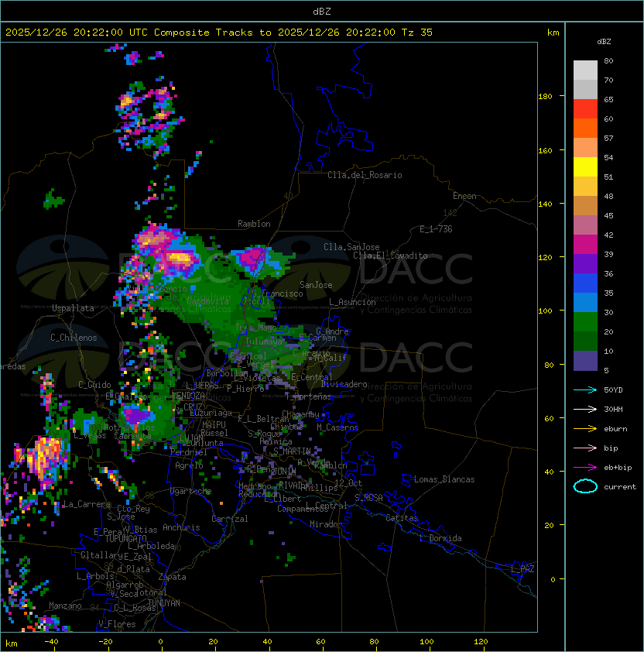644x652 pixels.
Task: Click the eburn yellow arrow legend icon
Action: coord(585,429)
